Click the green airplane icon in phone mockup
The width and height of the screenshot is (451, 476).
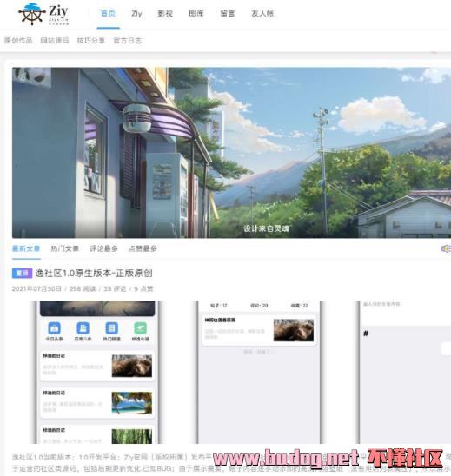pyautogui.click(x=140, y=328)
